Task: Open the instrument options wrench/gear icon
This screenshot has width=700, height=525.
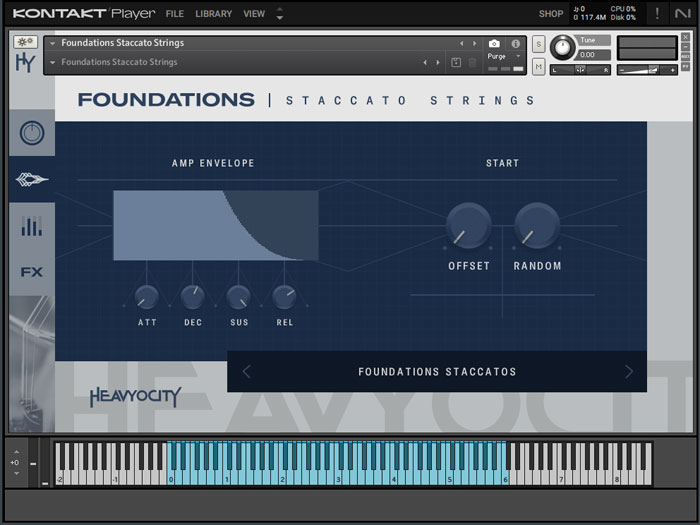Action: (25, 42)
